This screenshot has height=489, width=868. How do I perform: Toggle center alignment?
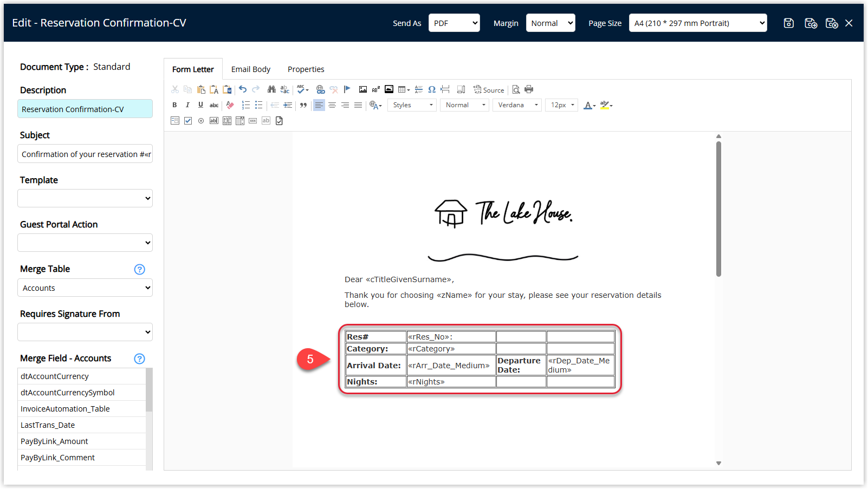[332, 105]
